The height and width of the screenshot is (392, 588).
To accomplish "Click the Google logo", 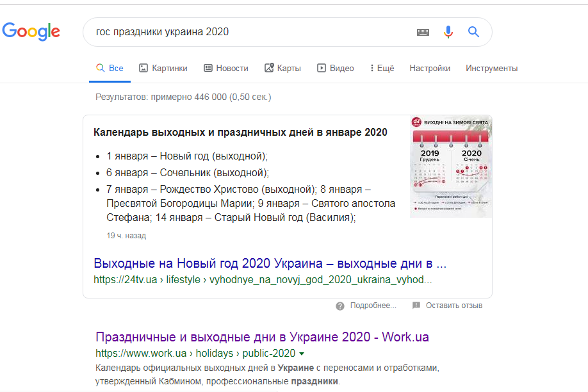I will [x=31, y=31].
